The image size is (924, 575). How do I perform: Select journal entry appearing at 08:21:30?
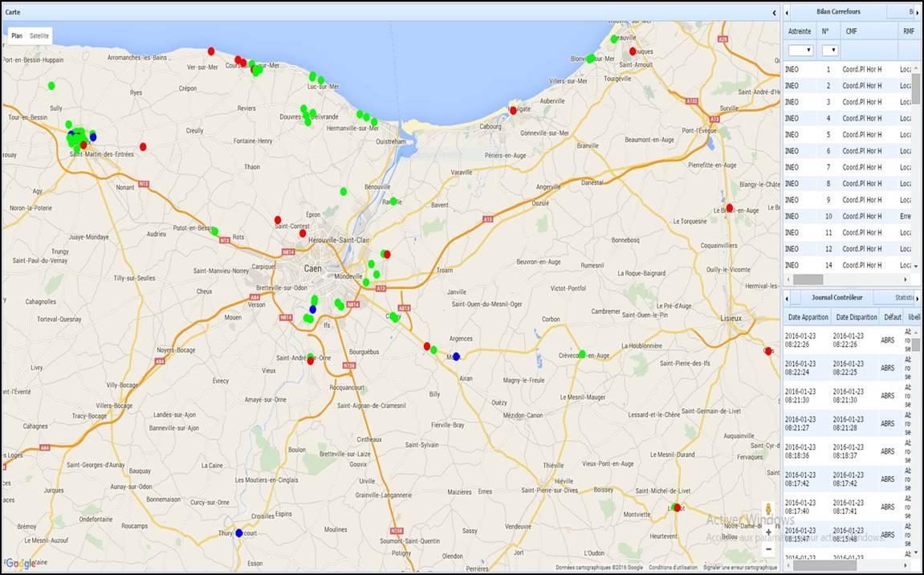tap(848, 396)
